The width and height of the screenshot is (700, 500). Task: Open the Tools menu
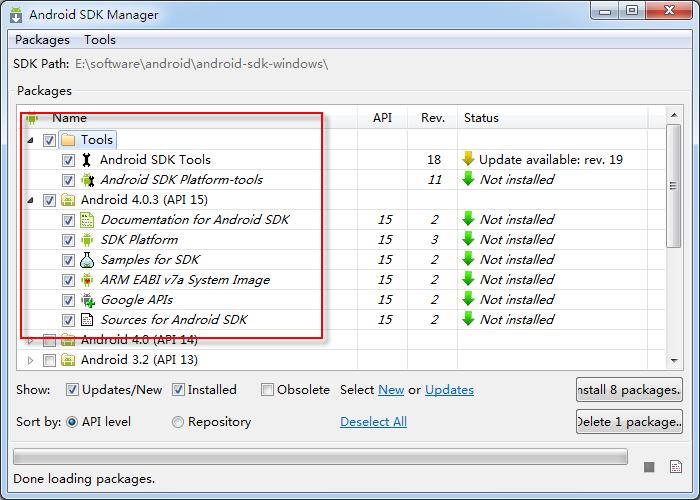100,40
